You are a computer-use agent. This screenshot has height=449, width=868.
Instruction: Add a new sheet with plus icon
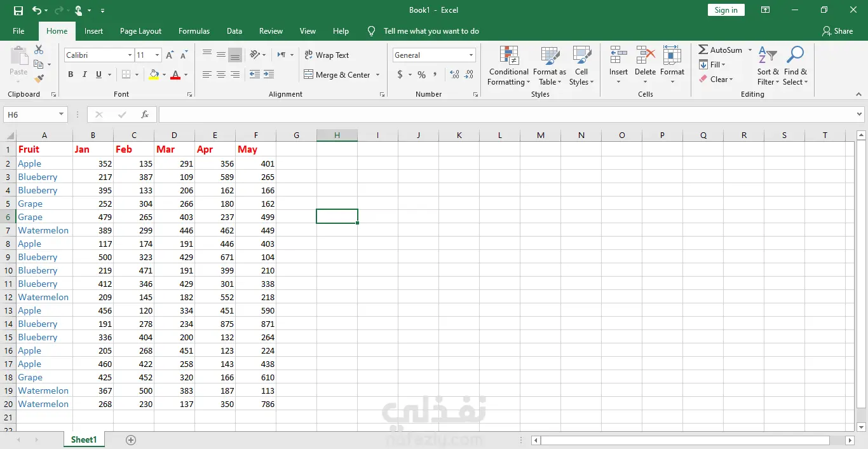click(131, 440)
